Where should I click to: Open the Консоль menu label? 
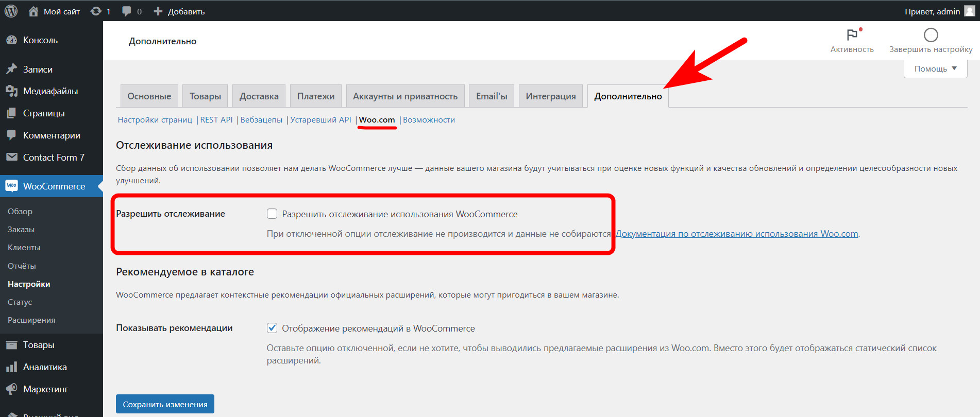click(40, 40)
